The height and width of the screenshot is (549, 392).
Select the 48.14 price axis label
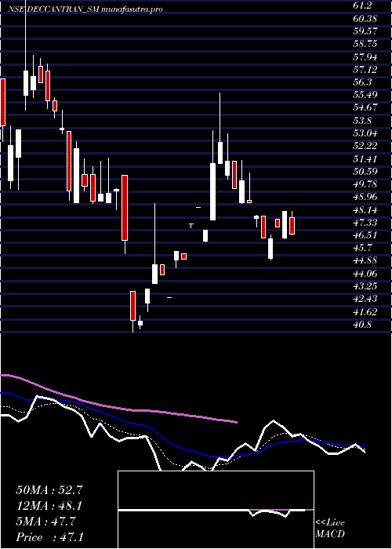click(365, 209)
